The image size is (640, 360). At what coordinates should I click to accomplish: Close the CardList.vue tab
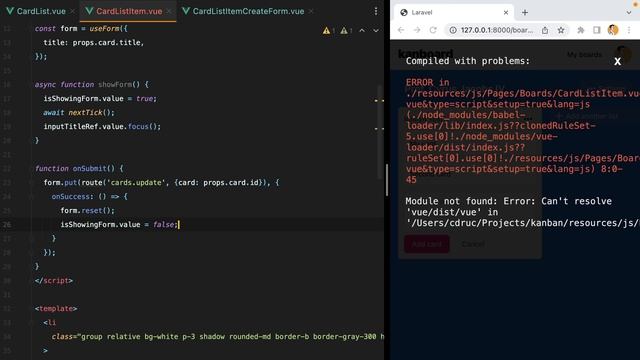[72, 11]
